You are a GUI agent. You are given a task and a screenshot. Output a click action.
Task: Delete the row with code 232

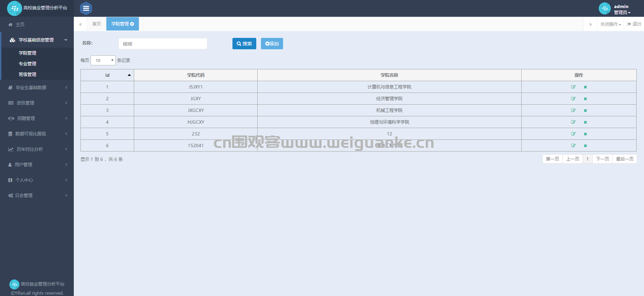click(585, 134)
